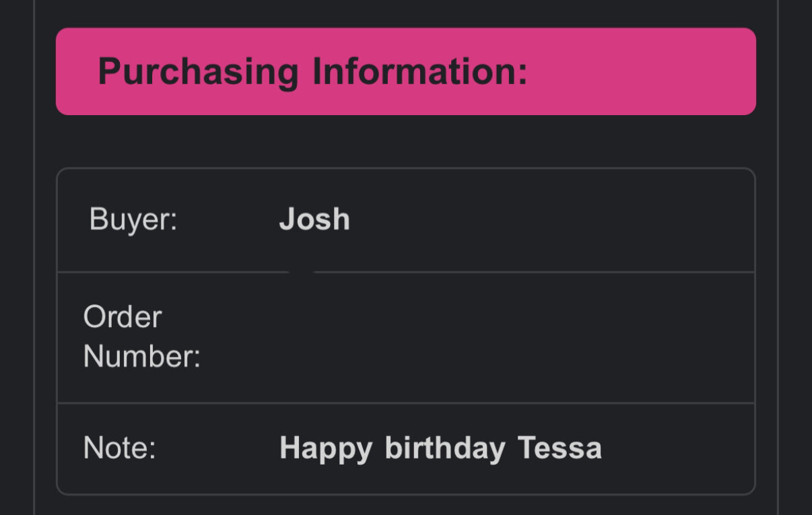Click the word Number: in the label

click(x=141, y=356)
